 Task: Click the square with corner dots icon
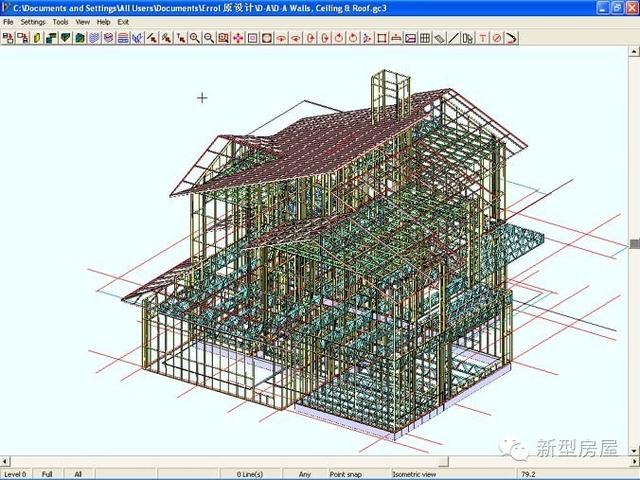tap(382, 38)
